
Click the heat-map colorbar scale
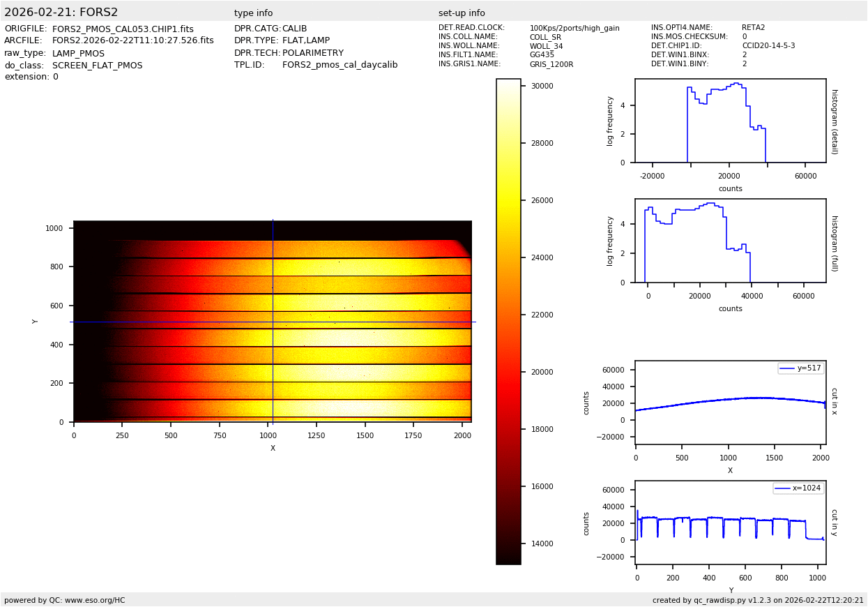508,322
